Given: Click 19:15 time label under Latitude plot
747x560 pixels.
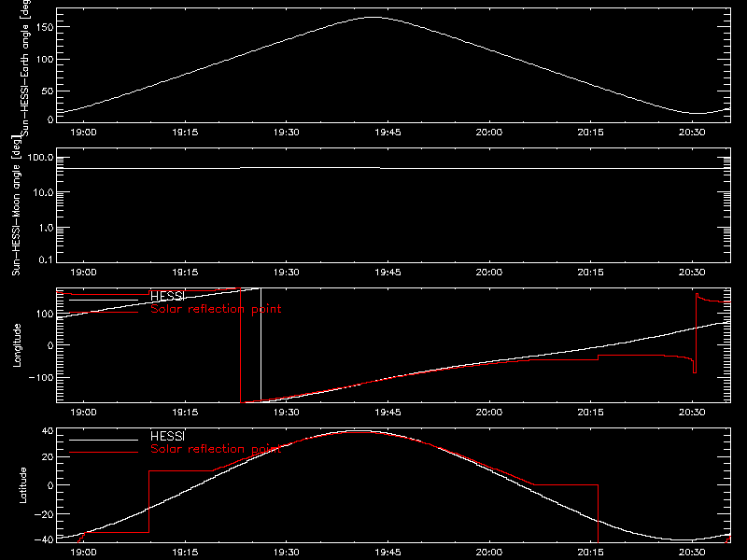Looking at the screenshot, I should coord(185,553).
